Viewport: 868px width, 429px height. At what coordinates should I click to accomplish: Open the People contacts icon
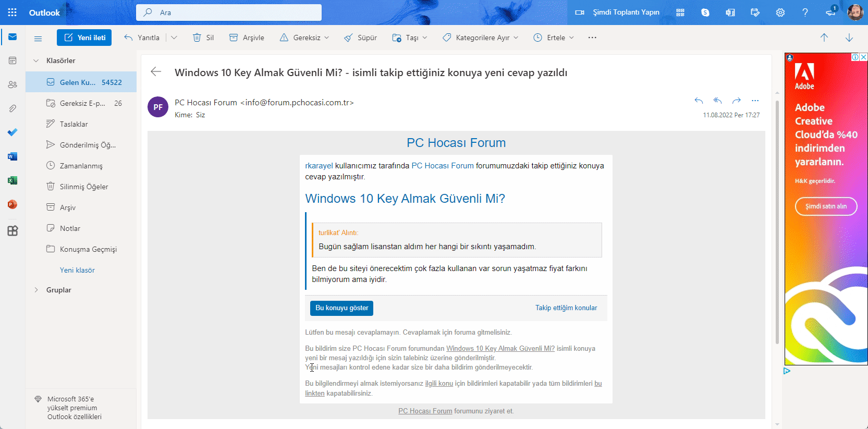click(x=13, y=84)
